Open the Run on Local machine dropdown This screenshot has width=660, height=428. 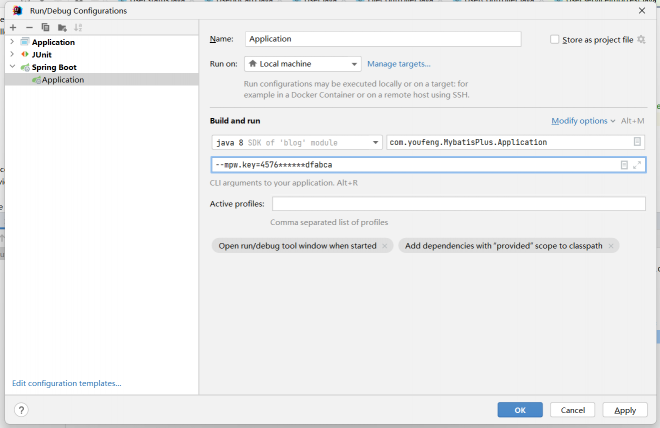[x=302, y=64]
